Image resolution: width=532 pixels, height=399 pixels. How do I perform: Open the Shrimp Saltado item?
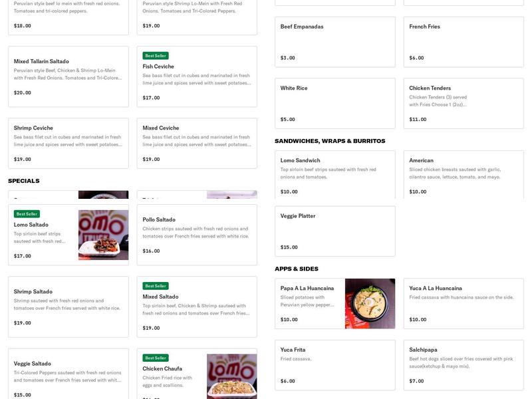pyautogui.click(x=68, y=307)
